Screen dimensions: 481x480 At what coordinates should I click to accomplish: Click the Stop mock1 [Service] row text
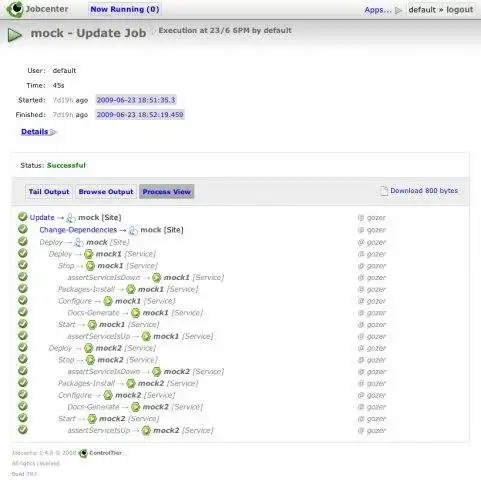pyautogui.click(x=108, y=266)
